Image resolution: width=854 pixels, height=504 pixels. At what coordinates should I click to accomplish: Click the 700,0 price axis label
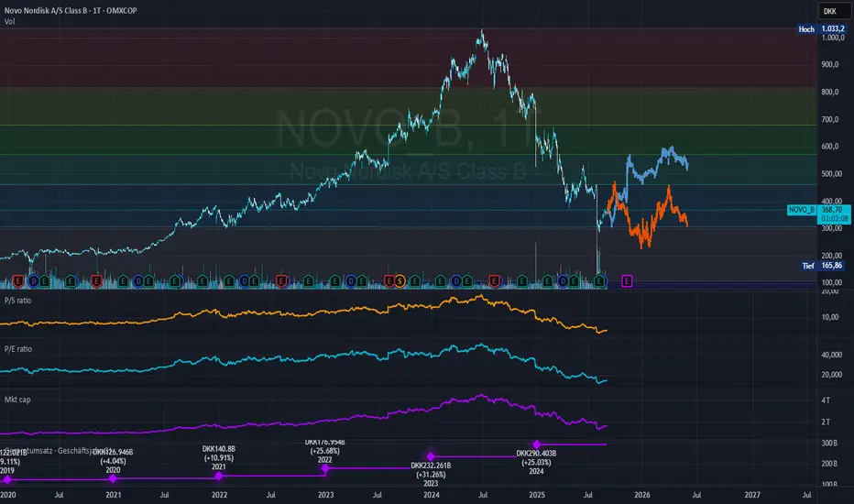tap(830, 119)
